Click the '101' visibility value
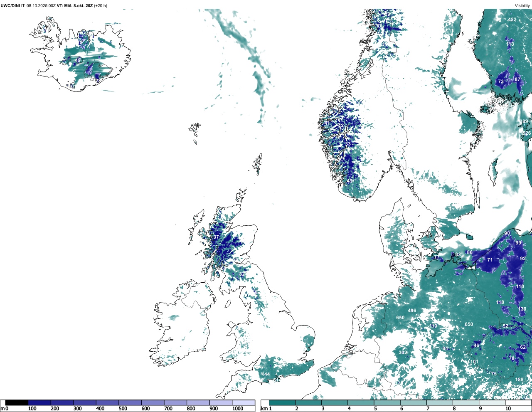The image size is (532, 412). tap(474, 362)
